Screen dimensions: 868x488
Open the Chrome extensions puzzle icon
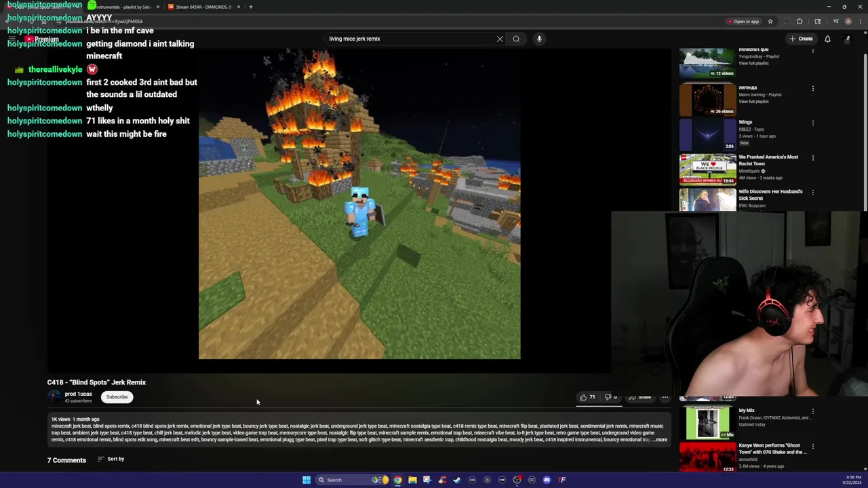[x=800, y=22]
